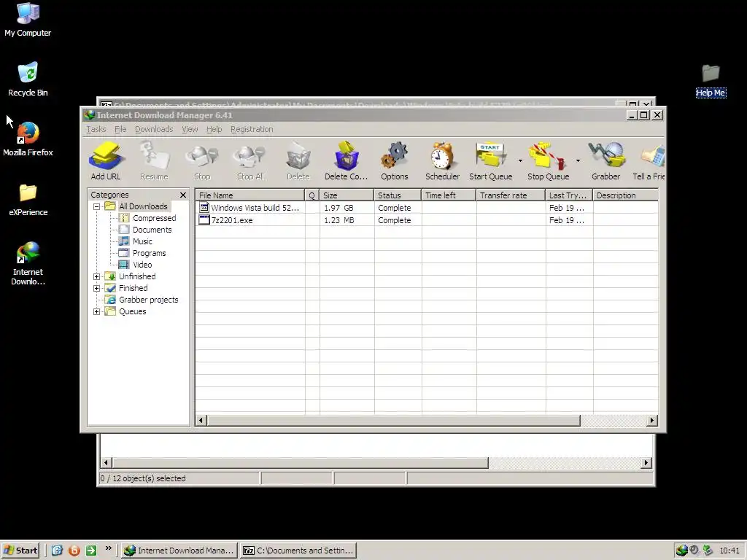
Task: Select the Internet Download Manager desktop shortcut
Action: click(x=28, y=263)
